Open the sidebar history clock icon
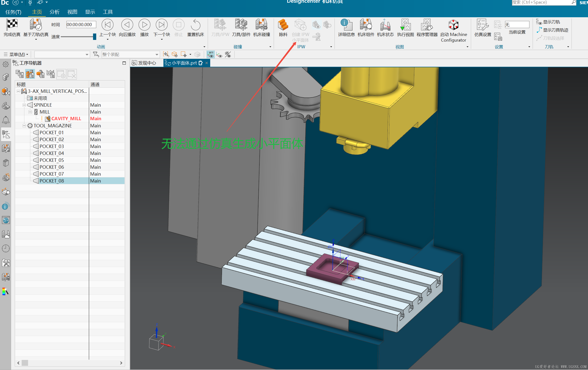588x370 pixels. coord(6,249)
